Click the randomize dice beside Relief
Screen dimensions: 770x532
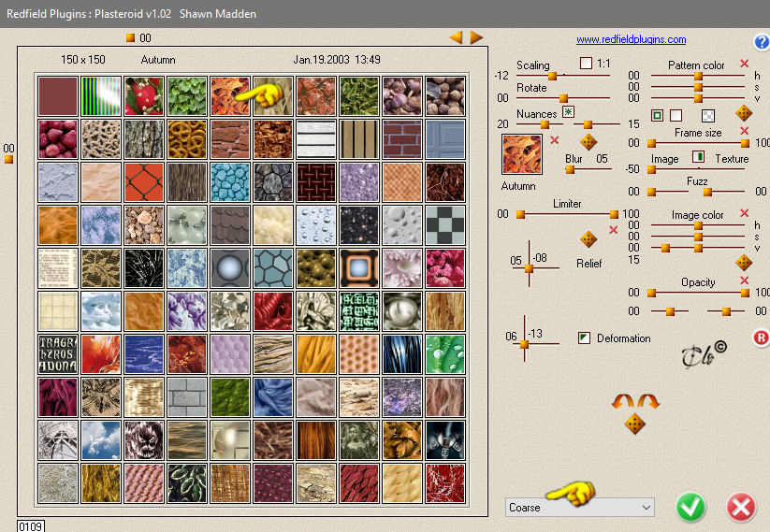coord(588,239)
